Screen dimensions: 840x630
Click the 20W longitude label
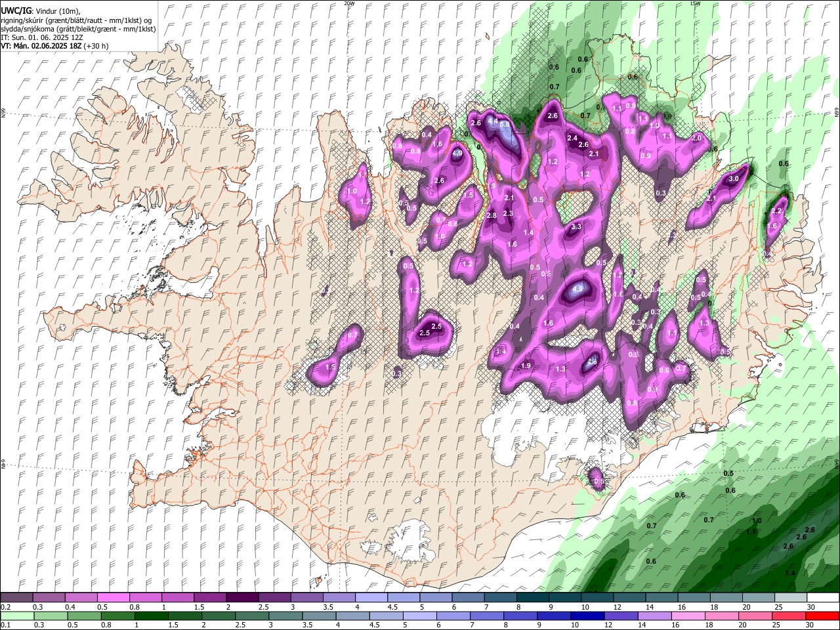(349, 3)
